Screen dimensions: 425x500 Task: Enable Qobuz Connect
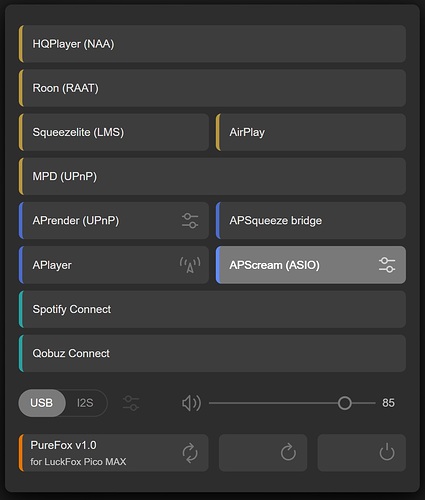(212, 353)
